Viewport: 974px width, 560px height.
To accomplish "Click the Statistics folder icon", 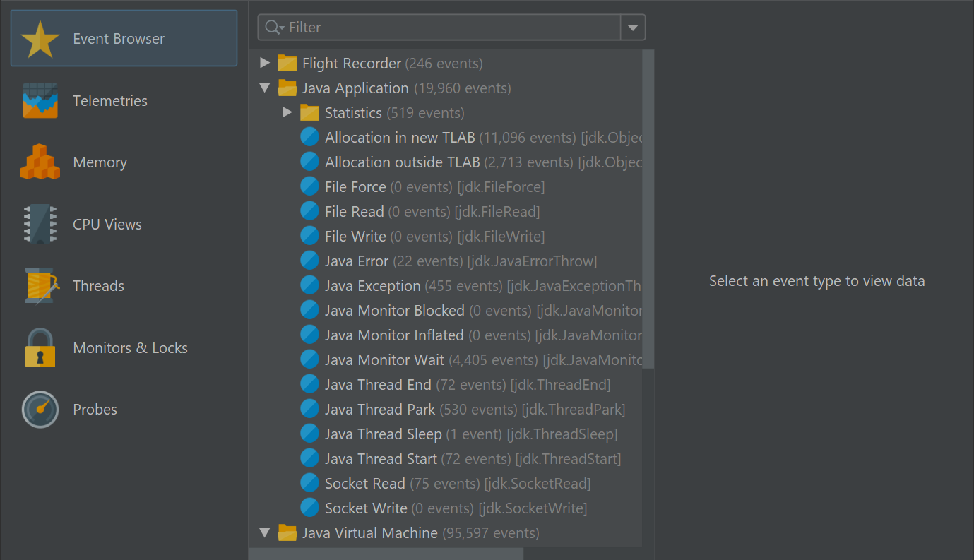I will [310, 113].
